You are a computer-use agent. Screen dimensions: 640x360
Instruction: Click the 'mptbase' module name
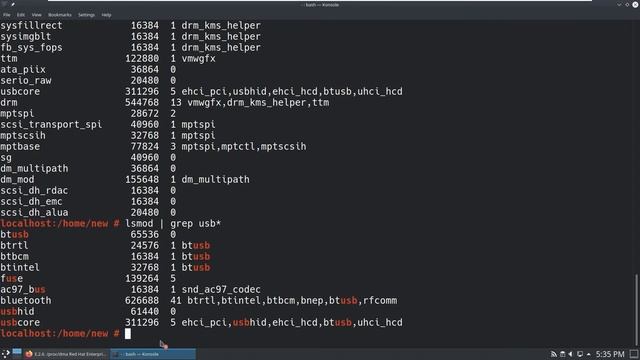click(20, 147)
